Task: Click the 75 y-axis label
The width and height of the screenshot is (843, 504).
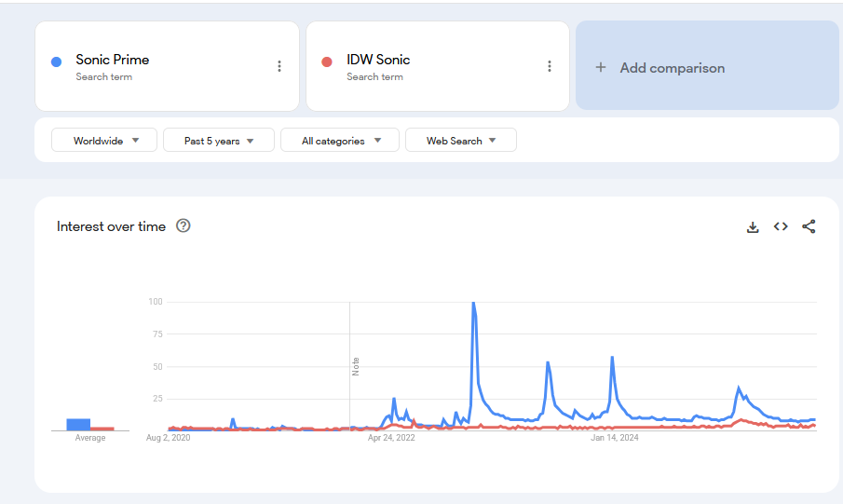Action: click(x=157, y=334)
